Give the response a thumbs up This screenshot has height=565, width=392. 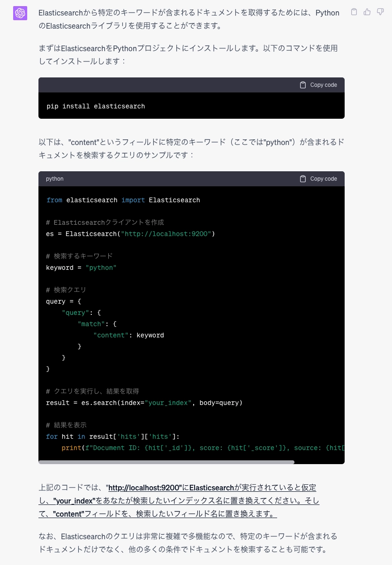[367, 12]
